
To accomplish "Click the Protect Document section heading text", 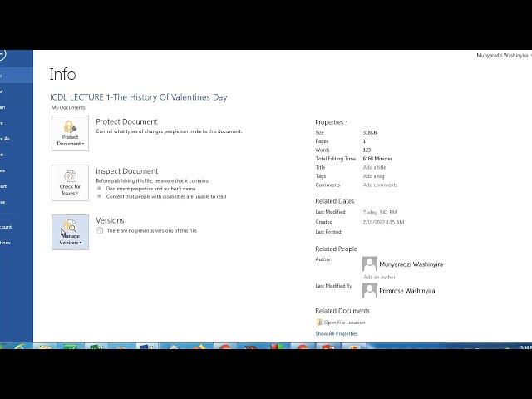I will 126,122.
